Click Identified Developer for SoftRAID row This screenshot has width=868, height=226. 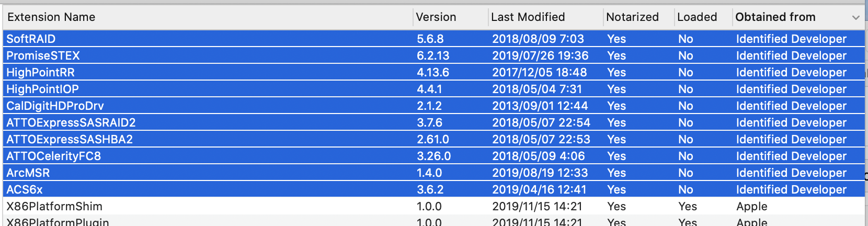791,39
